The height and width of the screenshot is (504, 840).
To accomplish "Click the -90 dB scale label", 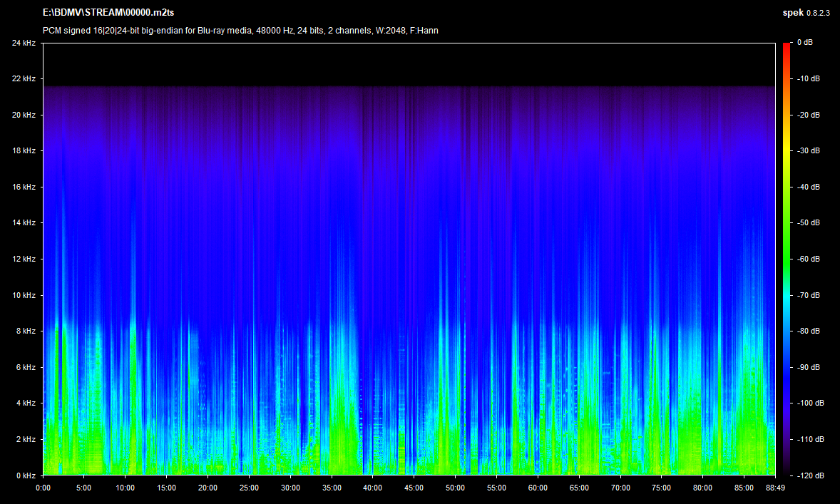I will pyautogui.click(x=808, y=367).
